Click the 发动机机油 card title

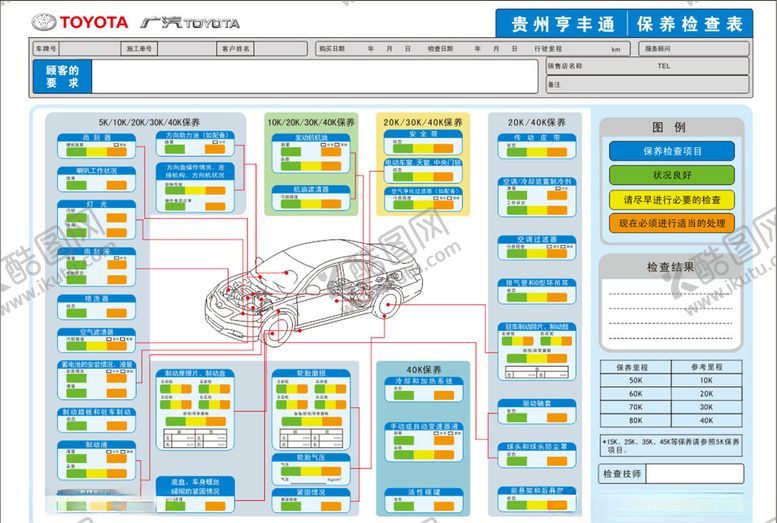tap(311, 138)
